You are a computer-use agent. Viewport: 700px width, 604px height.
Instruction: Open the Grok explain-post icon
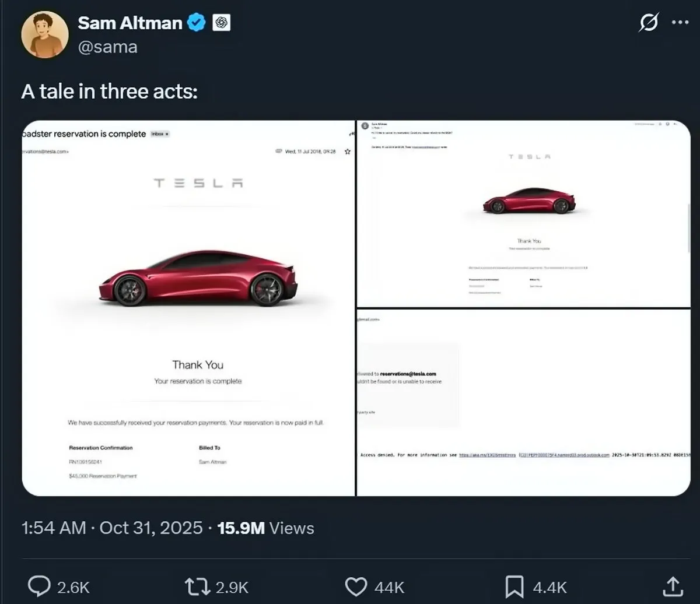click(x=649, y=23)
